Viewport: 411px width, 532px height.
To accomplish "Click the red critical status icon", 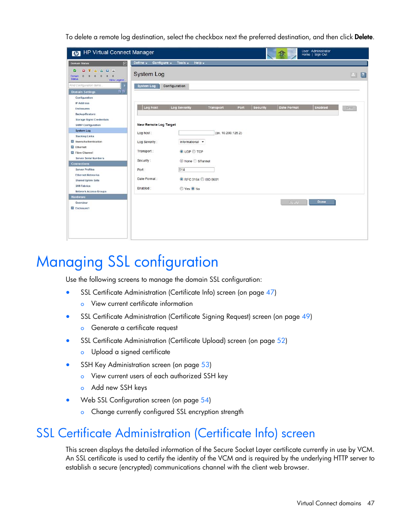I will pyautogui.click(x=84, y=71).
